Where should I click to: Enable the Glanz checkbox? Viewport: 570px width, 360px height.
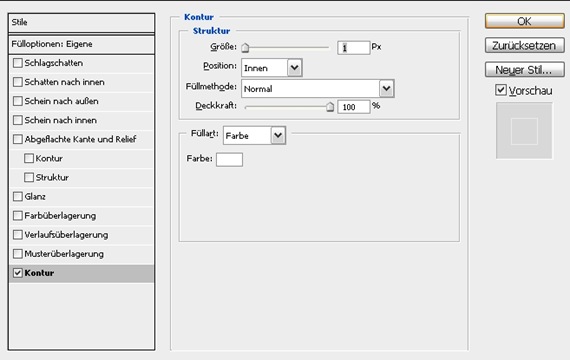pos(17,196)
